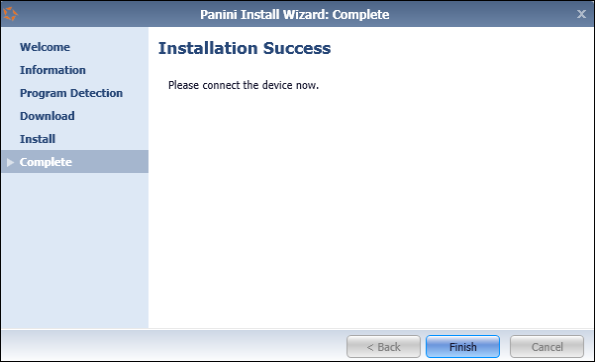Select the Welcome step in sidebar
The height and width of the screenshot is (362, 595).
(x=45, y=47)
